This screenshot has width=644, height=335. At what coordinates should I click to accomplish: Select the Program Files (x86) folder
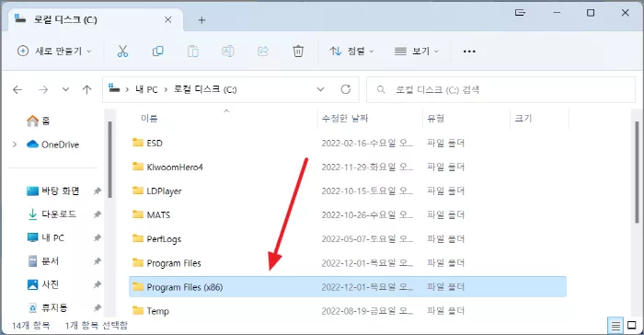point(348,286)
